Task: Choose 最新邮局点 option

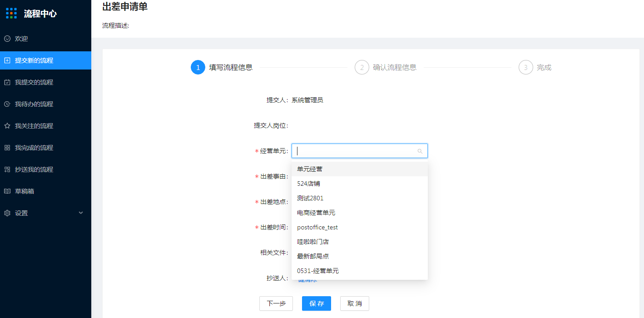Action: point(360,256)
